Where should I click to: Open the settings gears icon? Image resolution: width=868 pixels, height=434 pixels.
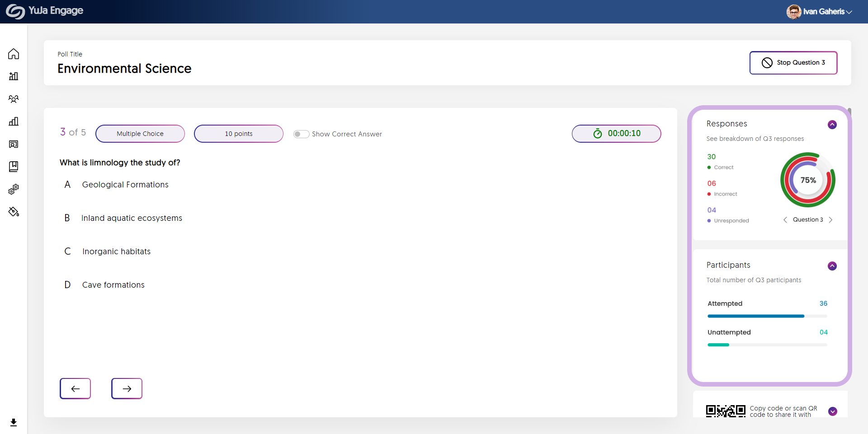click(14, 189)
